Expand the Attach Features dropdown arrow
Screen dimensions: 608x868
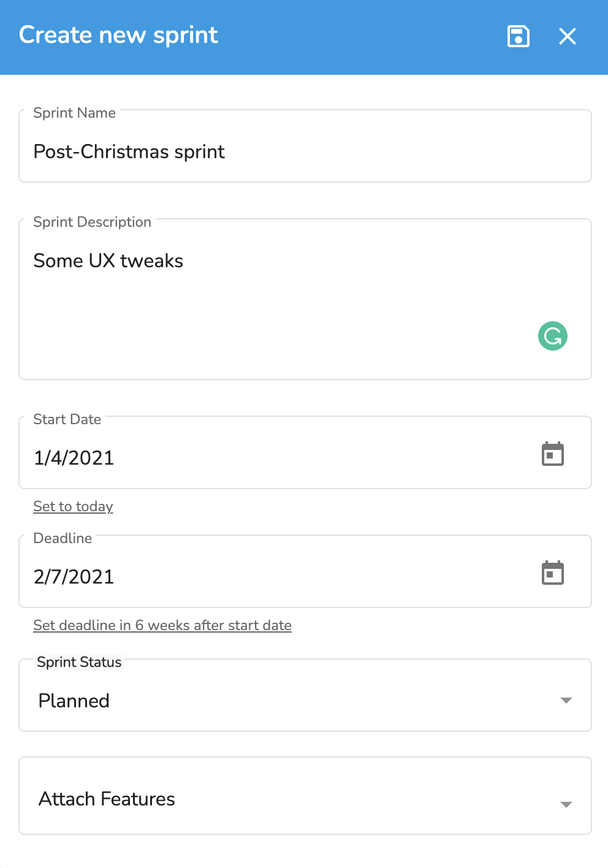[x=566, y=804]
